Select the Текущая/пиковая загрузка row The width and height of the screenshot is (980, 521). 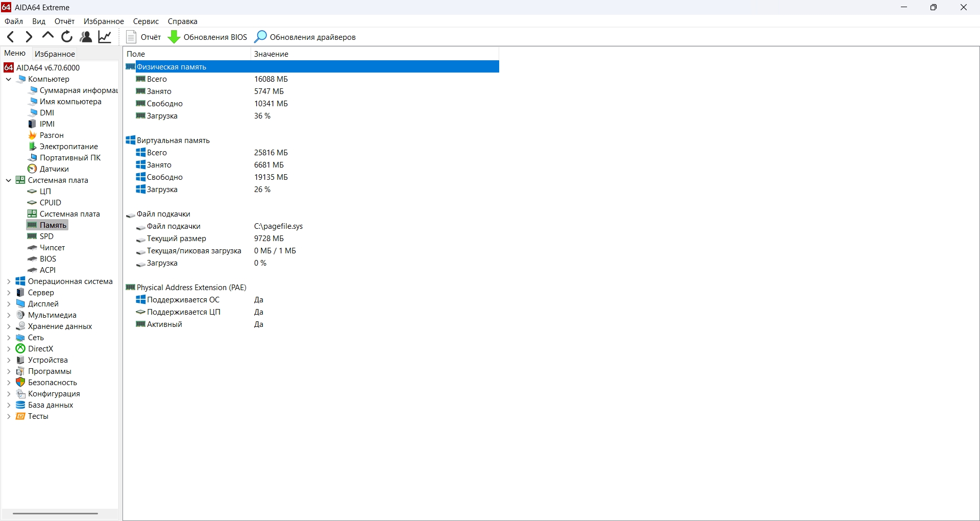click(312, 251)
